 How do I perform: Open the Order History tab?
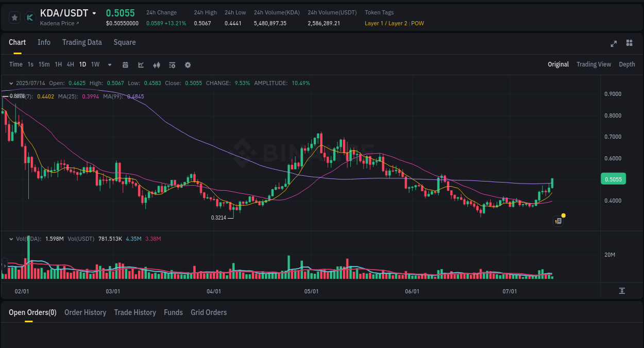point(85,312)
